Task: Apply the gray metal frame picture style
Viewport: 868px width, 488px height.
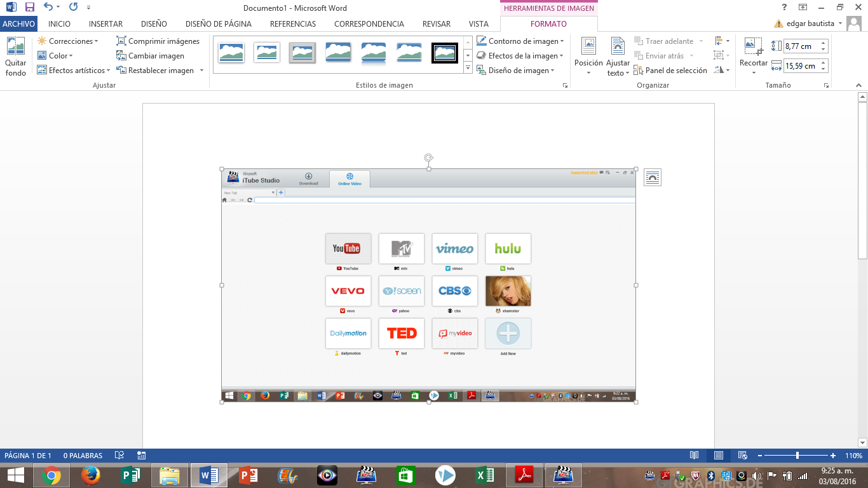Action: tap(302, 53)
